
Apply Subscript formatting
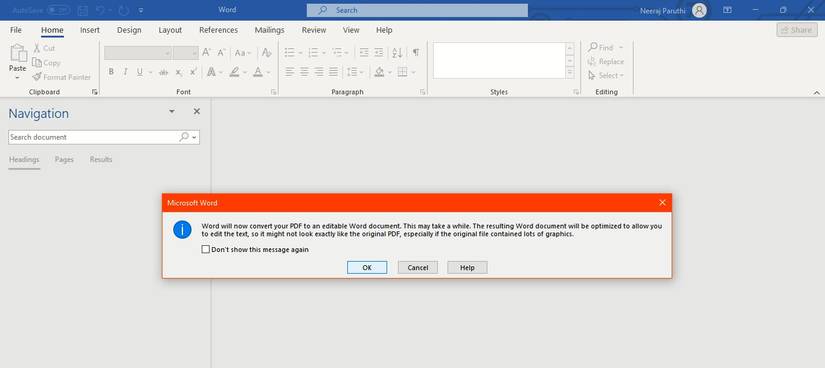(179, 72)
